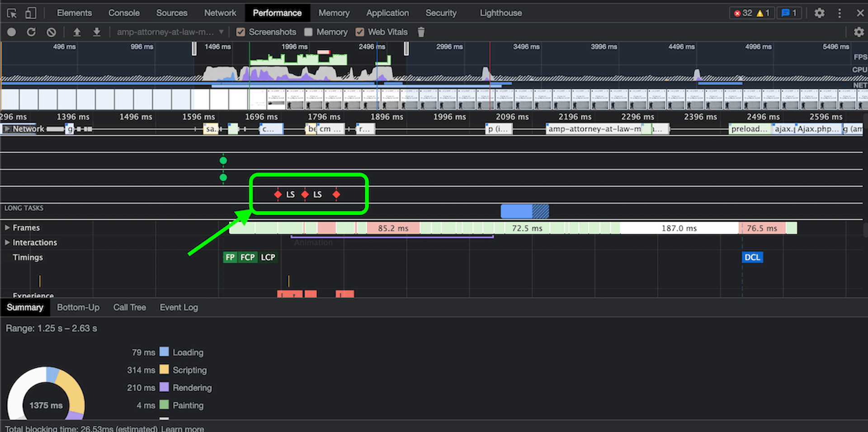868x432 pixels.
Task: Click the FCP timing marker
Action: (248, 257)
